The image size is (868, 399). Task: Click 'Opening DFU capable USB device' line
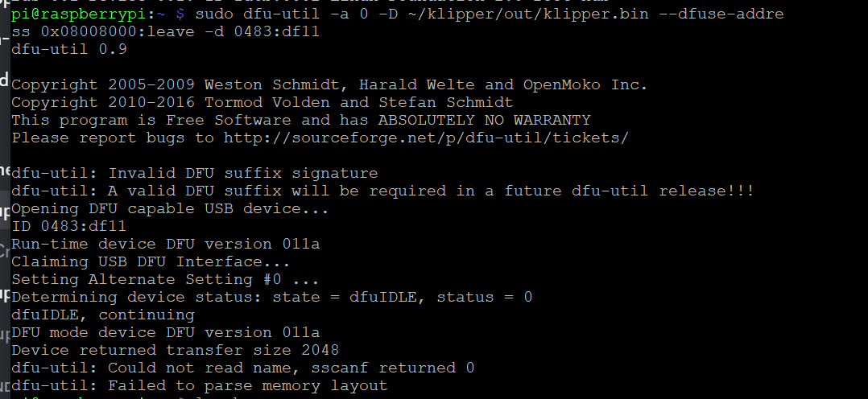(171, 208)
